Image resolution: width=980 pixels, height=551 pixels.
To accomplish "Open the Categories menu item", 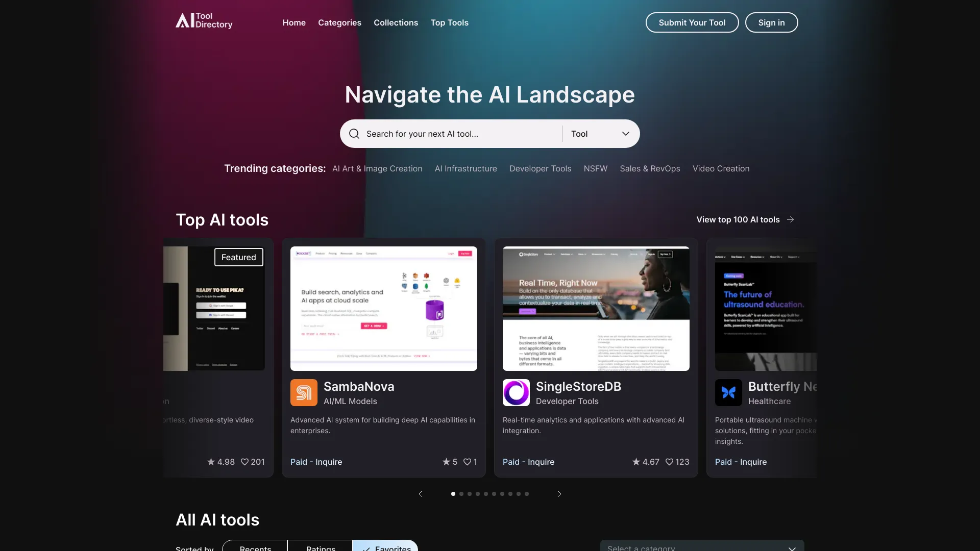I will (339, 22).
